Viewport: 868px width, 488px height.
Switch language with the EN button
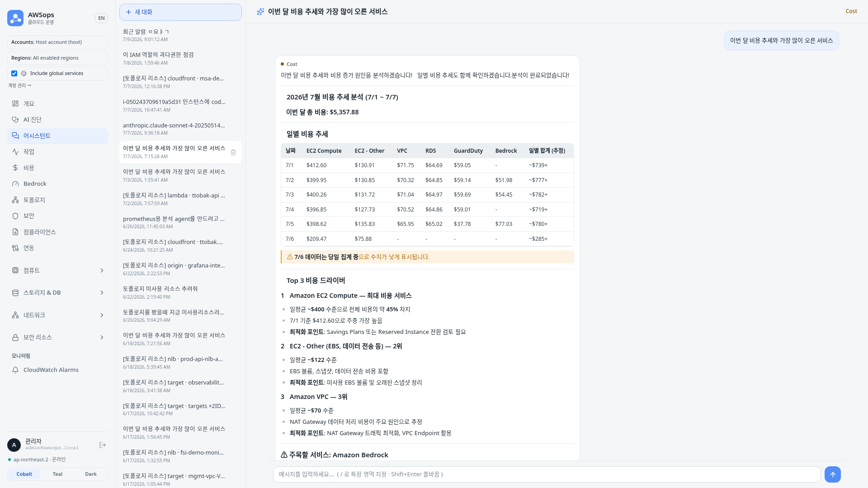(102, 18)
